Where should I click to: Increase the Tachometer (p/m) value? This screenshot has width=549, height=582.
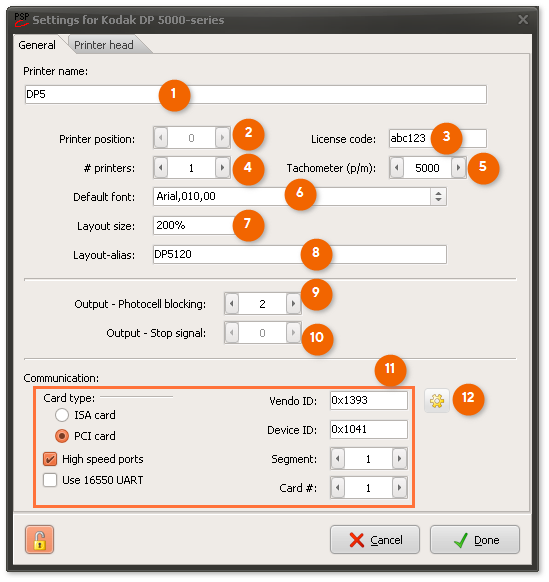(458, 168)
